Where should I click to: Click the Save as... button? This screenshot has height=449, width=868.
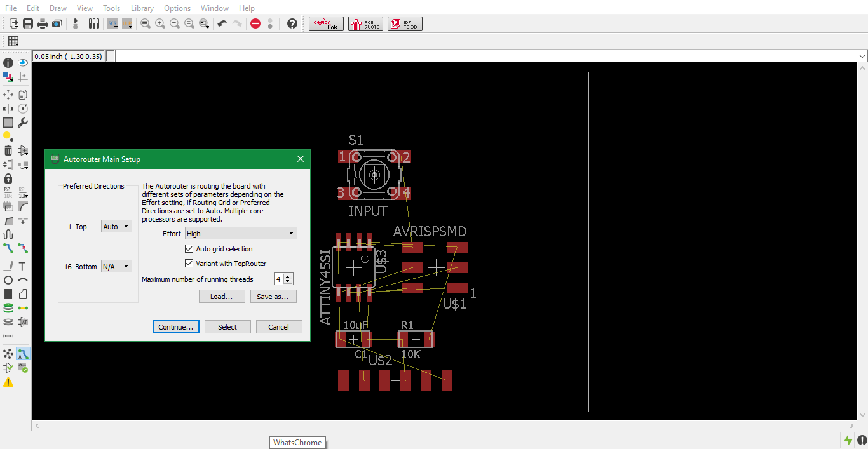[x=273, y=297]
